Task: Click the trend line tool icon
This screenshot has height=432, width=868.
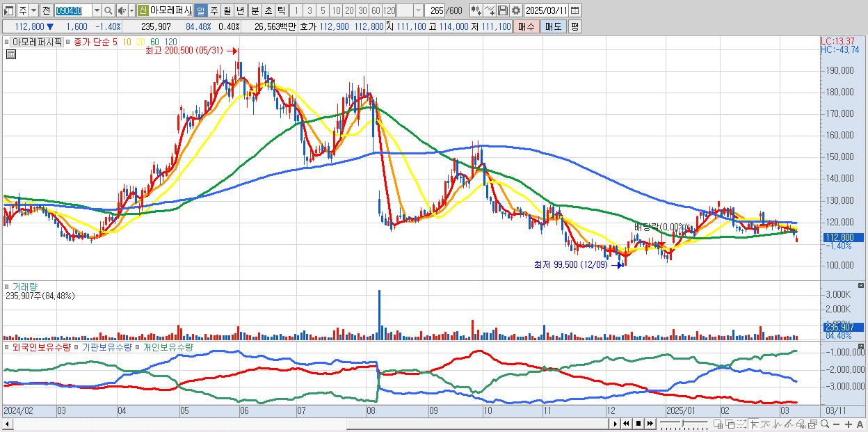Action: tap(766, 424)
